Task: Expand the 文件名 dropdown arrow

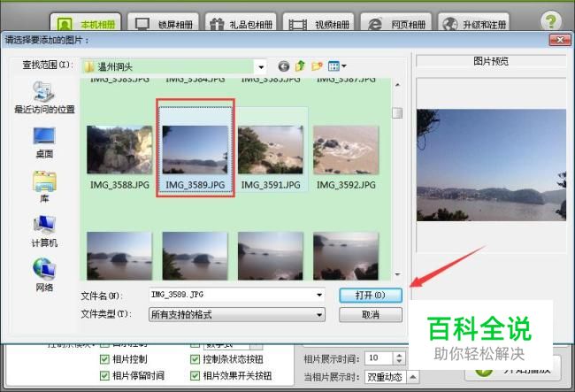Action: click(319, 295)
